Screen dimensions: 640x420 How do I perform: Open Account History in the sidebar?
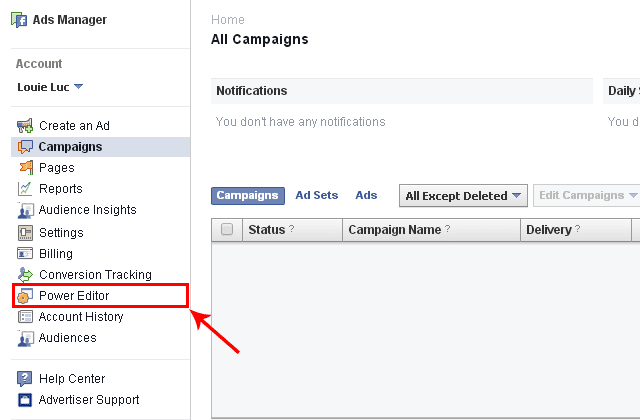pyautogui.click(x=81, y=317)
